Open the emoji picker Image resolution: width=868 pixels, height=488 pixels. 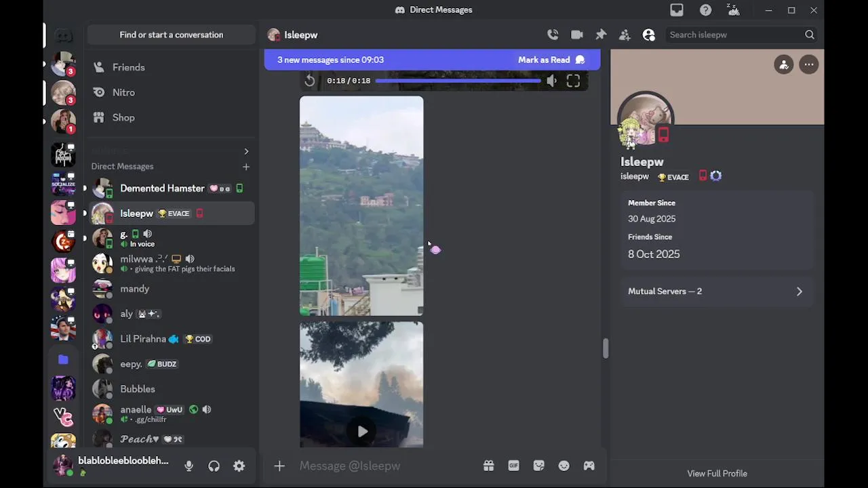pos(564,466)
